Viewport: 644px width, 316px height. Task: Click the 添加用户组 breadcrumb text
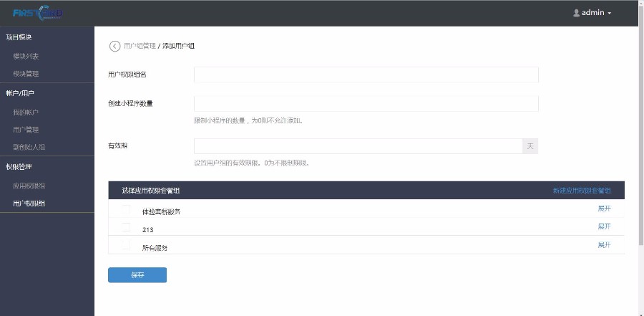pyautogui.click(x=179, y=46)
